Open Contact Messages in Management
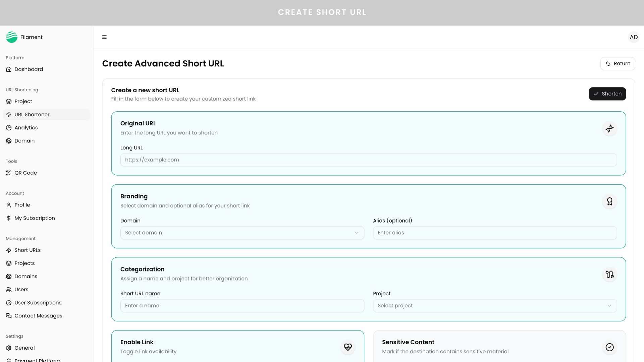Viewport: 644px width, 362px height. click(38, 316)
